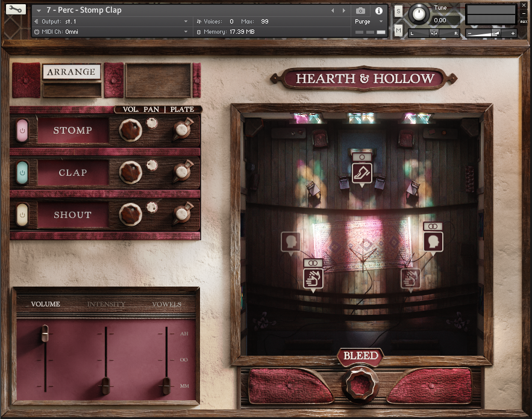The height and width of the screenshot is (419, 532).
Task: Click stereo icon above the right head
Action: (x=433, y=226)
